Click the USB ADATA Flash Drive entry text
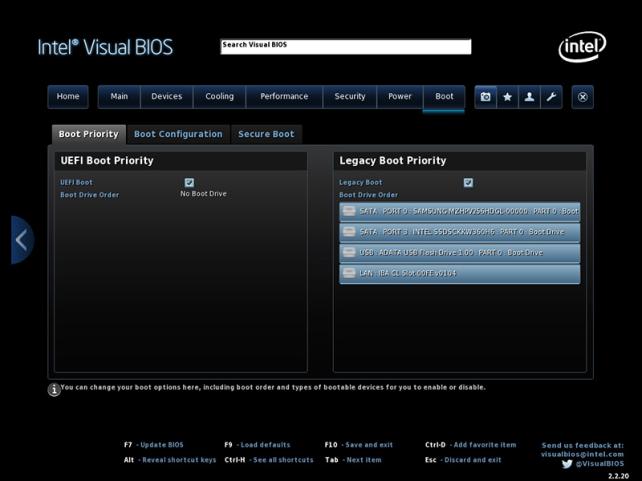This screenshot has height=481, width=642. (451, 253)
